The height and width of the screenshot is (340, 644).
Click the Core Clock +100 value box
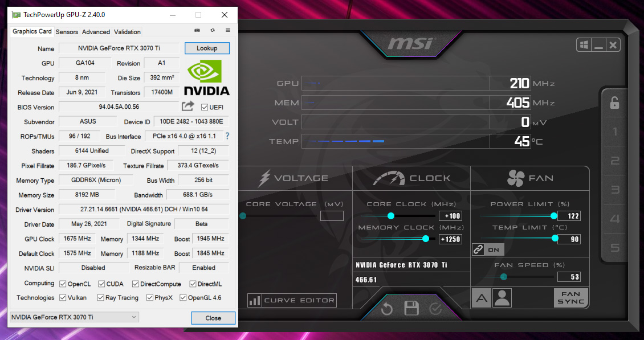451,216
